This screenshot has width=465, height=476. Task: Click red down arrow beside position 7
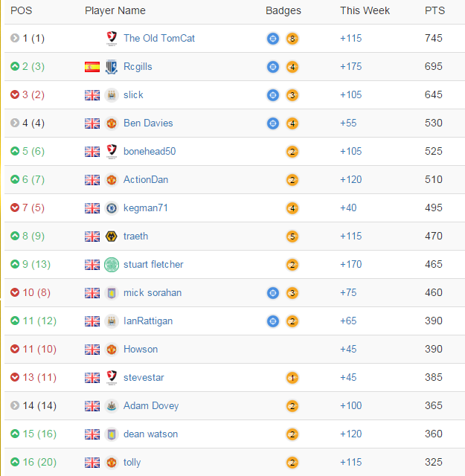coord(15,208)
